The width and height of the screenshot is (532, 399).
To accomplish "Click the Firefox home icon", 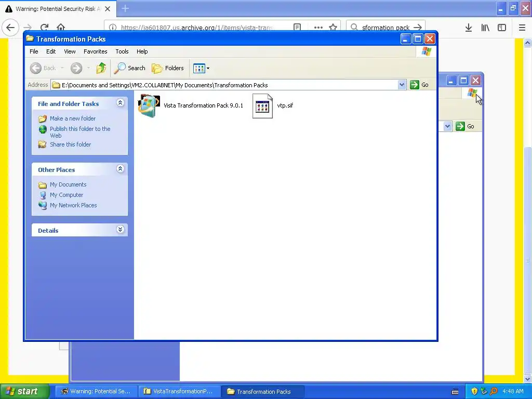I will [x=61, y=27].
